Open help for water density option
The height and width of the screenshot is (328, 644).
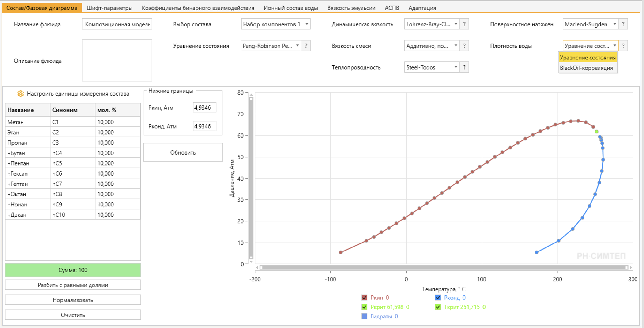623,46
